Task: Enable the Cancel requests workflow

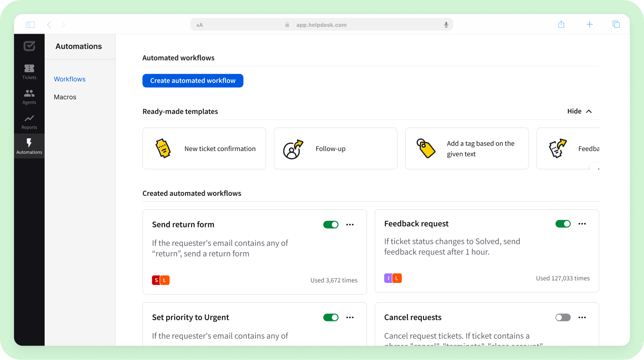Action: click(563, 317)
